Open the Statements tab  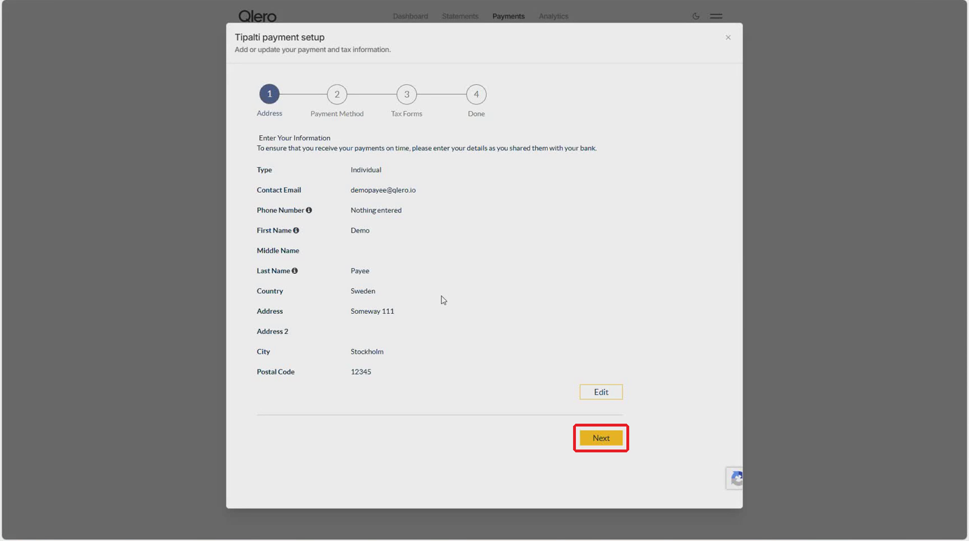coord(460,16)
